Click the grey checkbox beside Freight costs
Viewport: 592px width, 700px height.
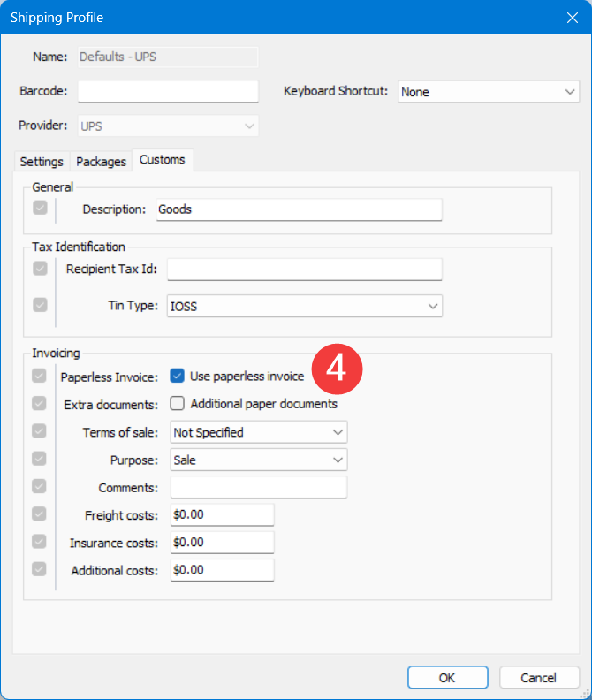click(x=40, y=514)
